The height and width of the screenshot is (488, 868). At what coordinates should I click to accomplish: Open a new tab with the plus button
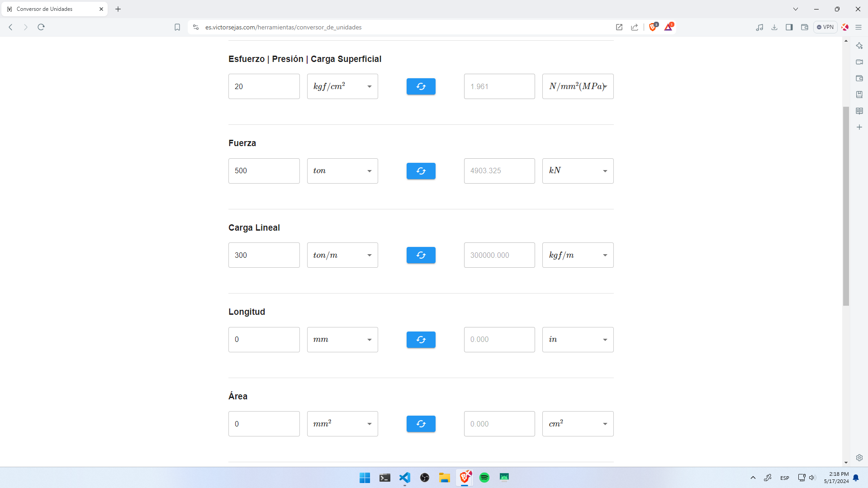(118, 9)
